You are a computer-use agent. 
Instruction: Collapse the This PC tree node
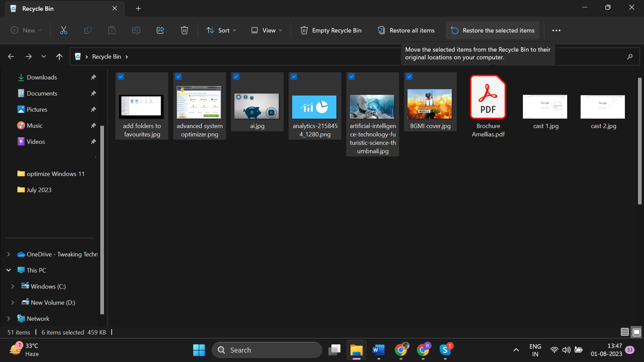(x=9, y=270)
